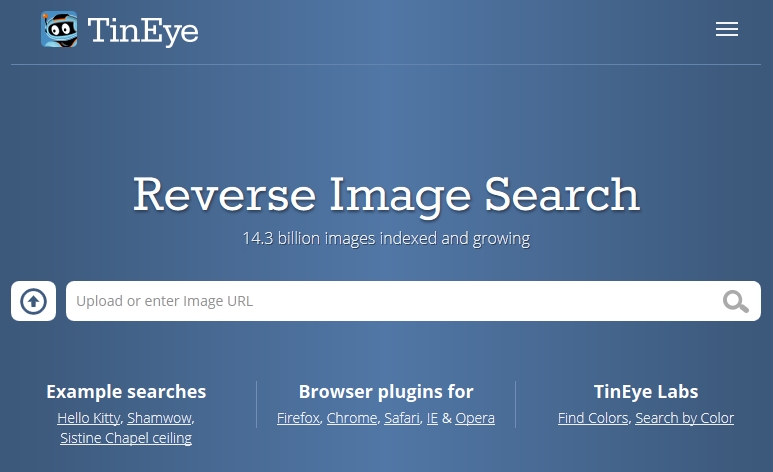Screen dimensions: 773x472
Task: Open Search by Color lab
Action: pos(684,418)
